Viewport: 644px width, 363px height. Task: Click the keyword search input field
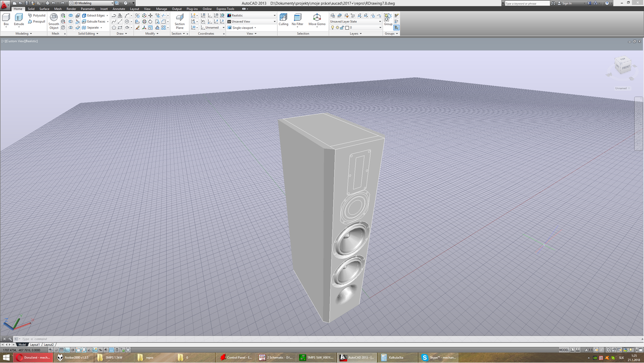coord(526,3)
